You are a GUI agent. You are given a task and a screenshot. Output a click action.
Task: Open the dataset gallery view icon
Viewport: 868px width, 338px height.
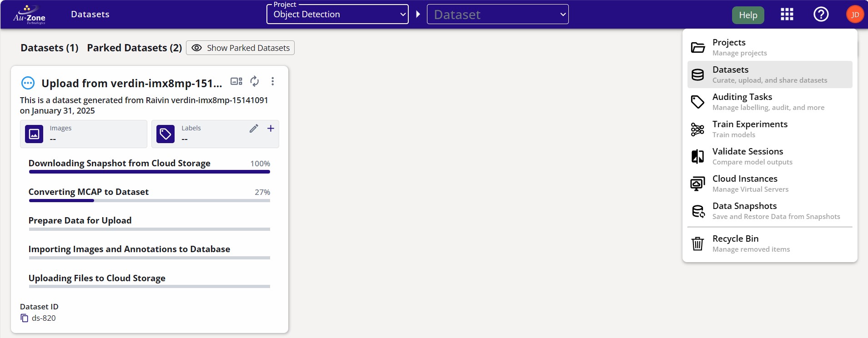point(236,81)
